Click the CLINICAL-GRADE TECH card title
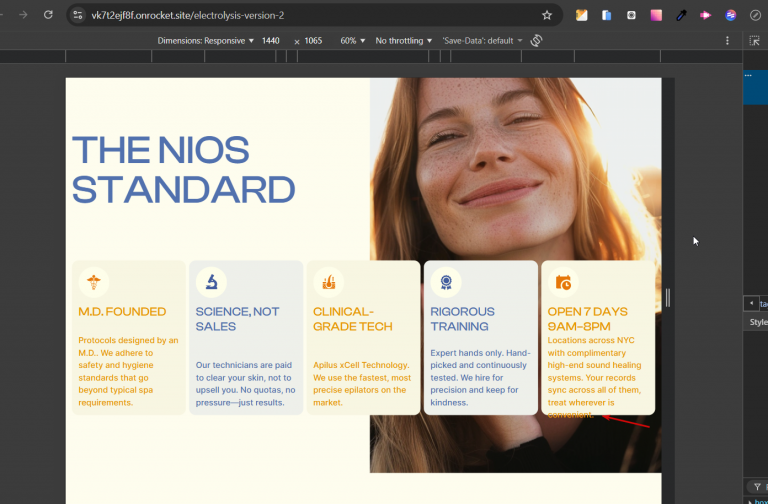Viewport: 768px width, 504px height. [353, 319]
